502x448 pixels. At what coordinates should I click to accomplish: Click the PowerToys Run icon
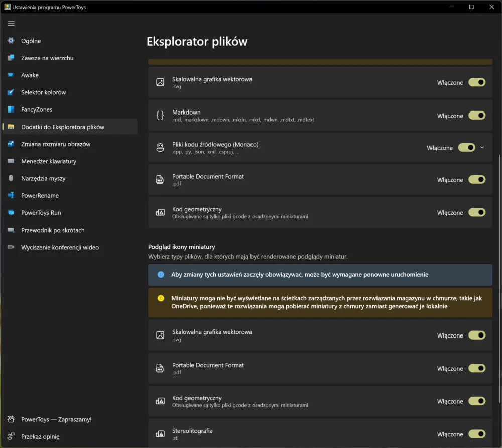tap(11, 212)
